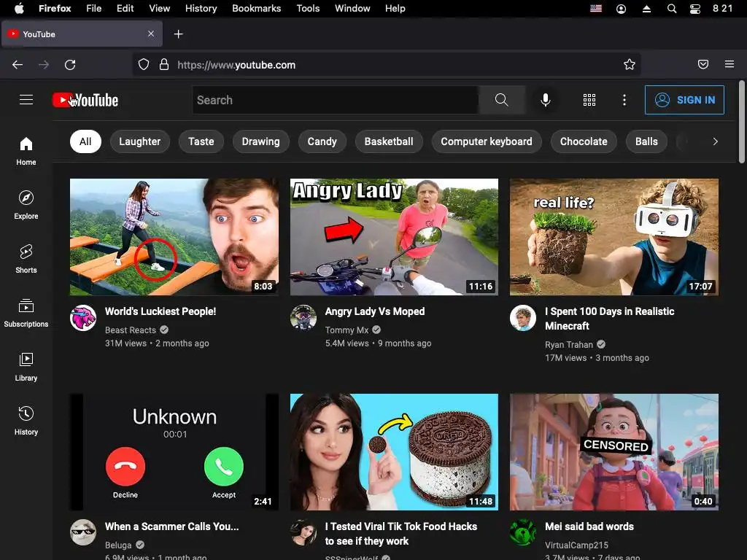Visit Beluga channel name link

(x=118, y=545)
